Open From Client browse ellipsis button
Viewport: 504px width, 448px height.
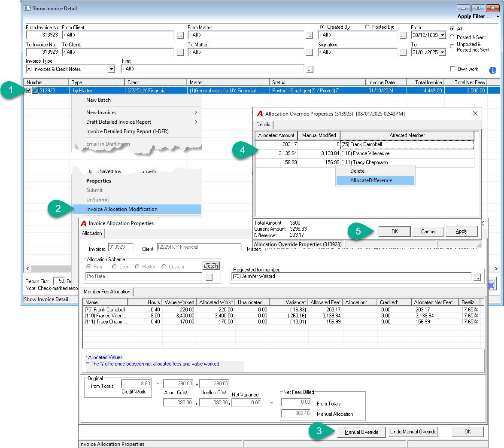[x=180, y=35]
